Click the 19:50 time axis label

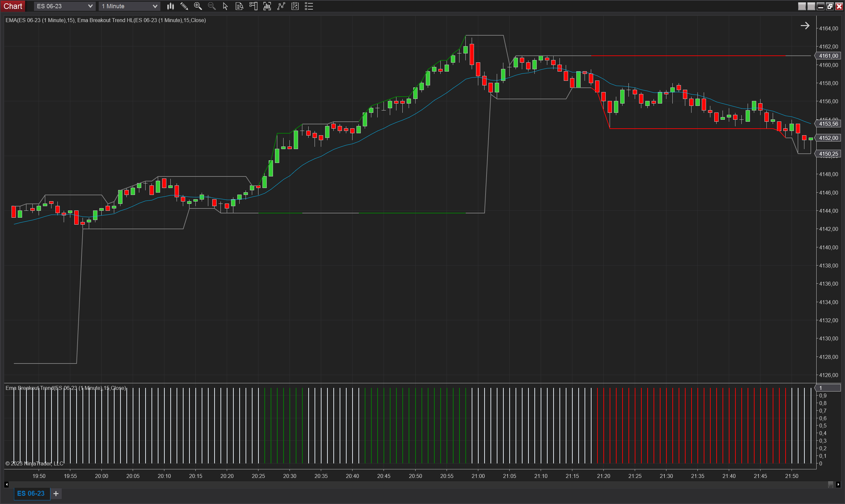[x=39, y=476]
